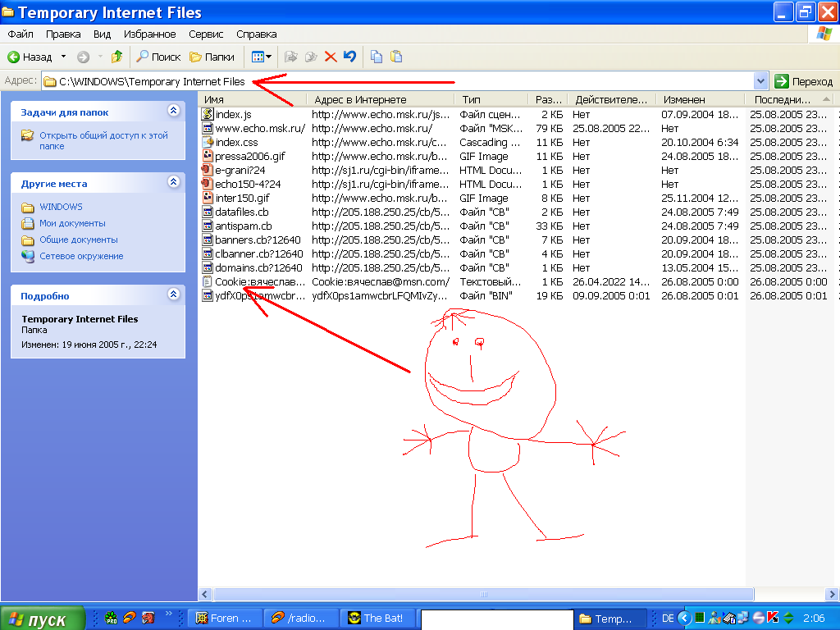Click the scroll left arrow
The width and height of the screenshot is (840, 630).
click(205, 594)
